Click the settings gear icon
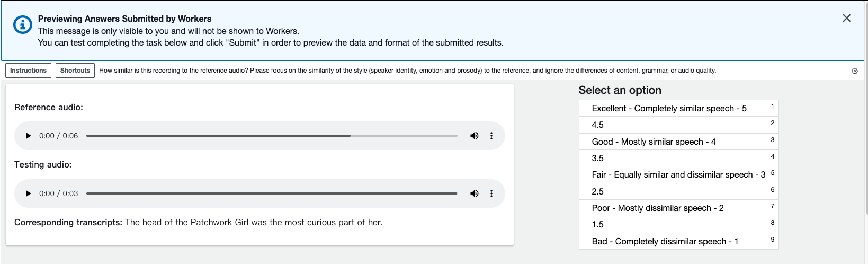This screenshot has width=868, height=264. pos(854,71)
